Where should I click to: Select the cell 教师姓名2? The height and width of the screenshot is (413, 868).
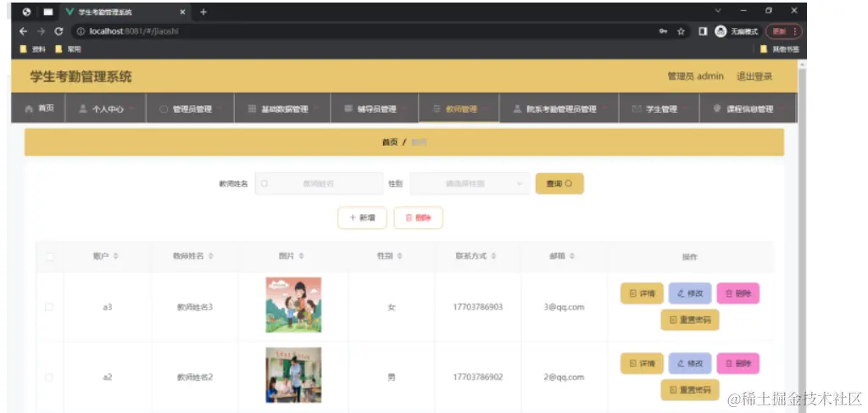[195, 377]
